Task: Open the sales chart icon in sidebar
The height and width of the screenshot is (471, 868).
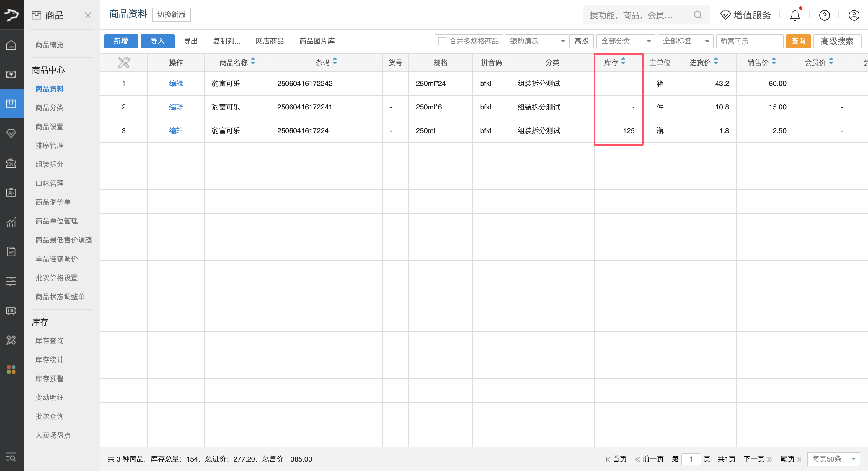Action: coord(12,222)
